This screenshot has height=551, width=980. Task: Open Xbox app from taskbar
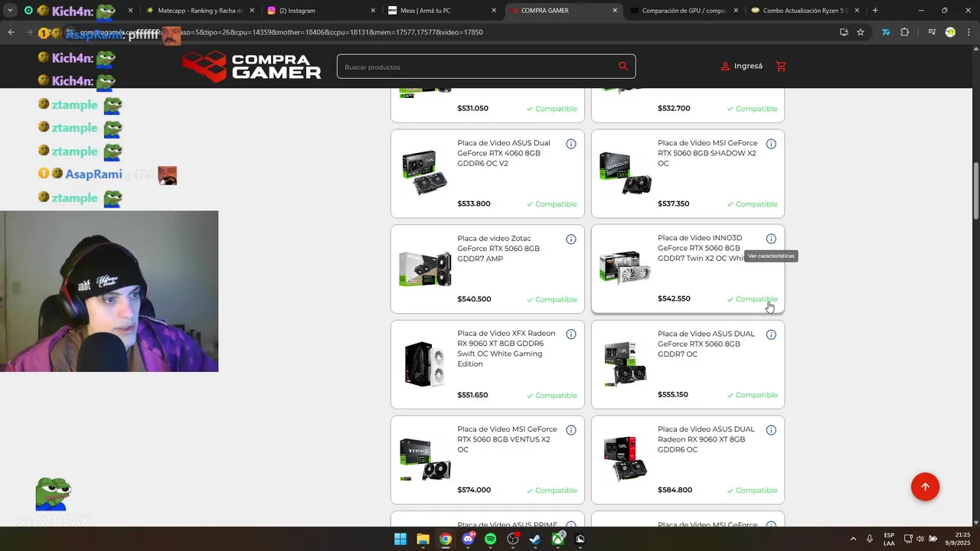(558, 539)
